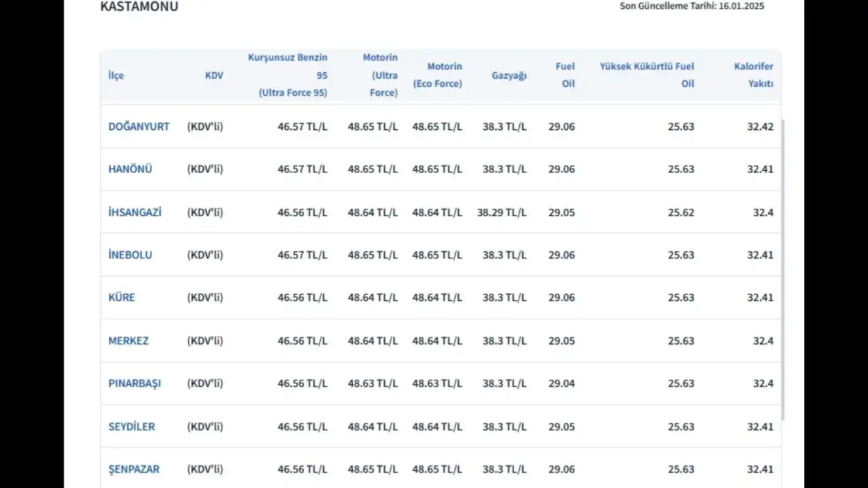This screenshot has width=868, height=488.
Task: Open the İHSANGAZİ district link
Action: 135,212
